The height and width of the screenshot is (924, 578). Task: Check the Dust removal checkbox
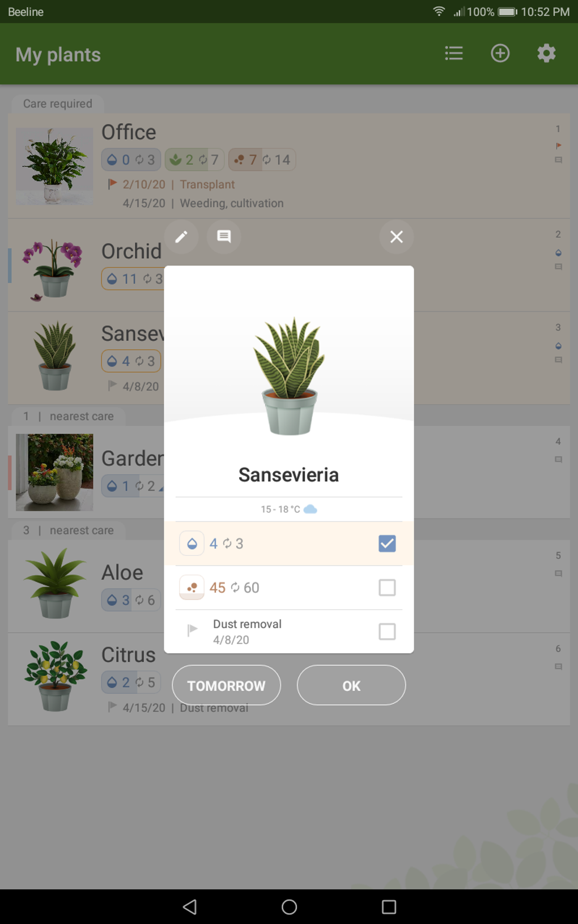click(x=387, y=631)
